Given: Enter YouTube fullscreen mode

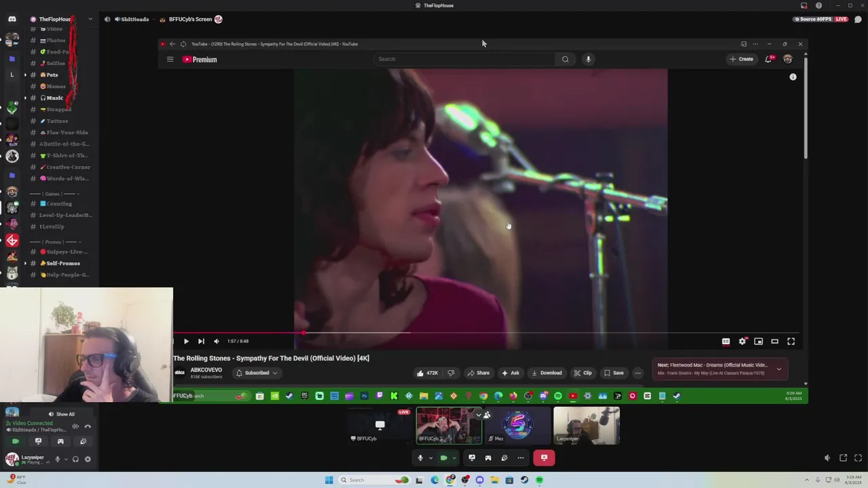Looking at the screenshot, I should pos(791,342).
